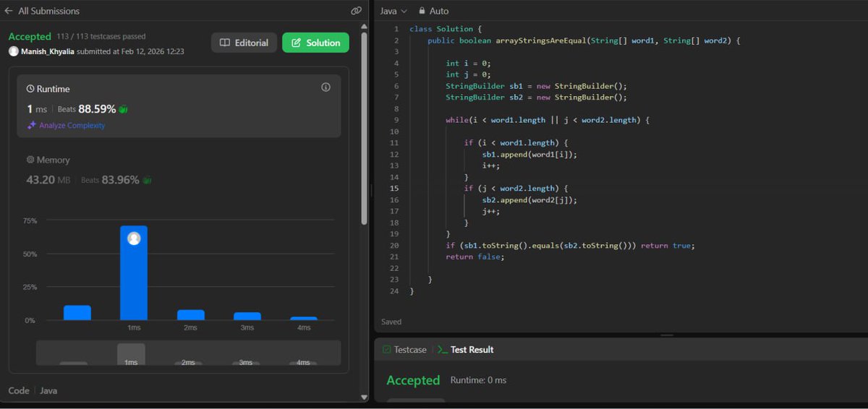The width and height of the screenshot is (868, 409).
Task: Select the 3ms histogram bar
Action: 247,317
